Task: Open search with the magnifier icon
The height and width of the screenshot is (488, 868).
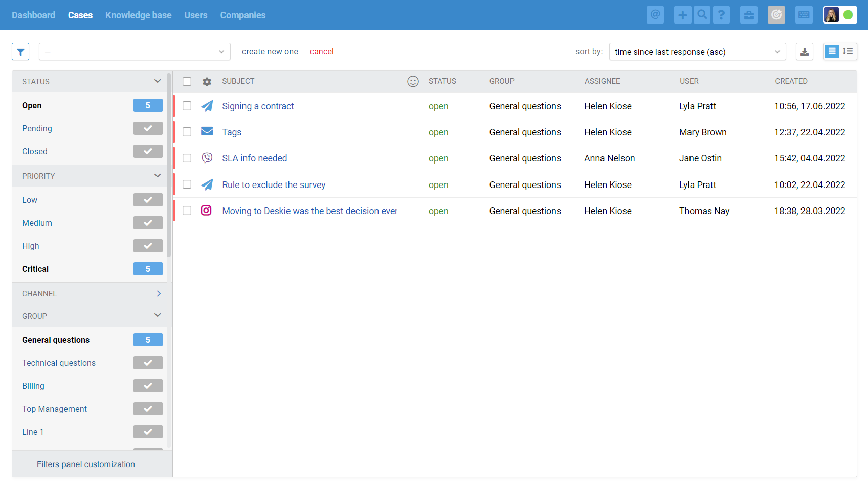Action: [702, 15]
